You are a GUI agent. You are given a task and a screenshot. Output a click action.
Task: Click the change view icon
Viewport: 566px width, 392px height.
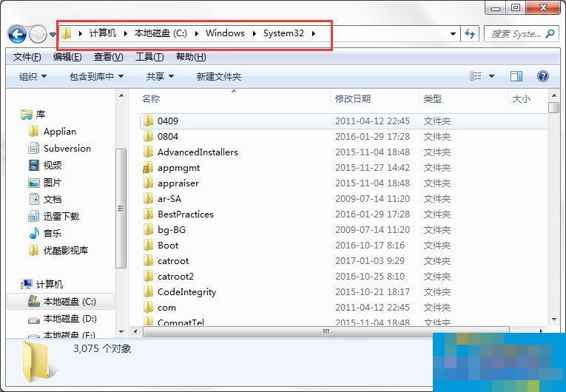pos(476,76)
